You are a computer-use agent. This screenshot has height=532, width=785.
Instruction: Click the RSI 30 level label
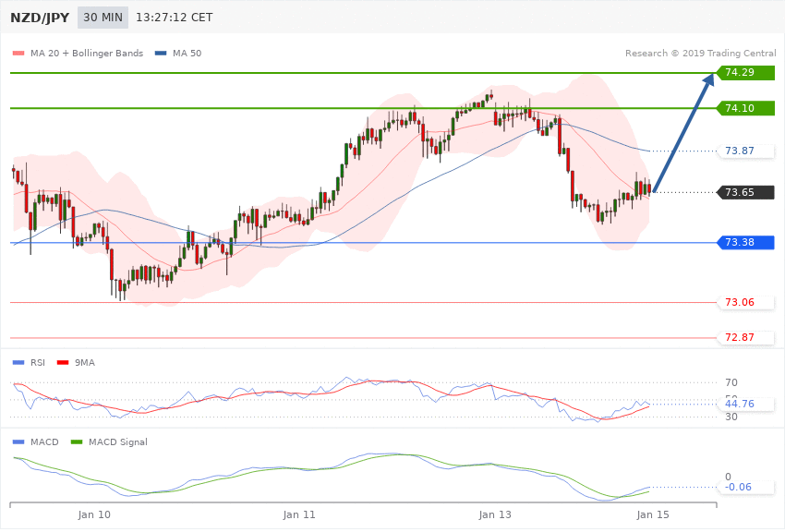tap(731, 417)
